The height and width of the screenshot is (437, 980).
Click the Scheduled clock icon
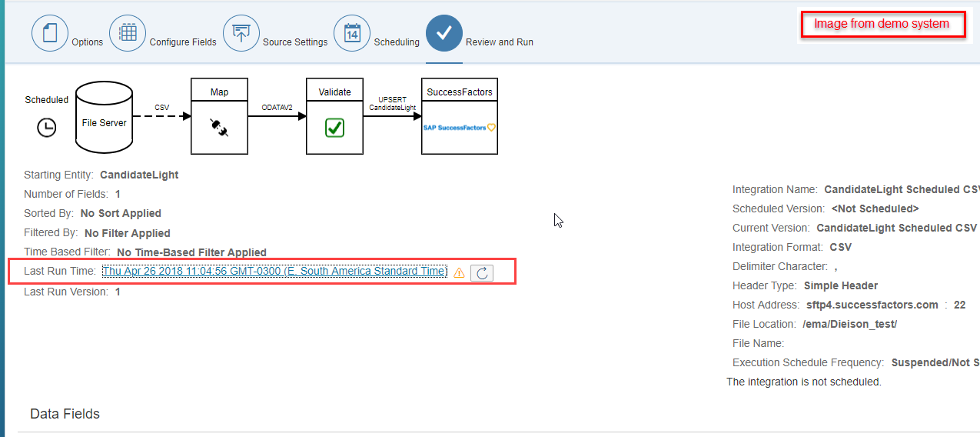[x=47, y=128]
